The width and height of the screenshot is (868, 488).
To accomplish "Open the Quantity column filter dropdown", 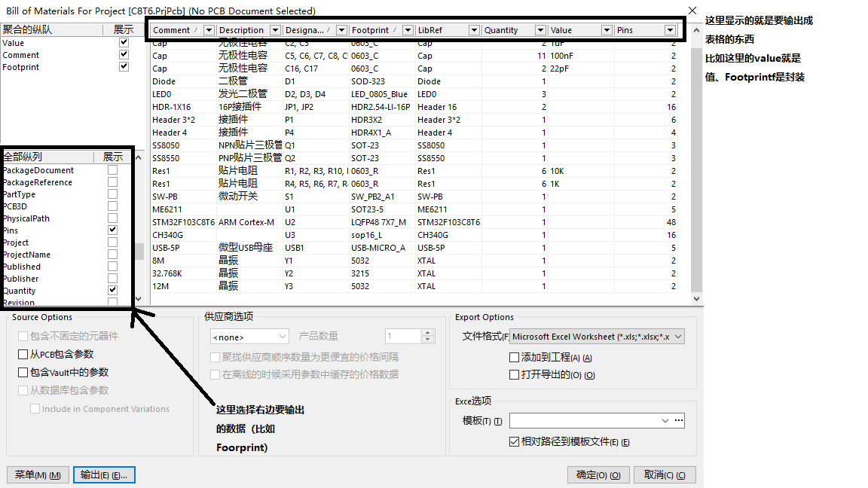I will click(541, 30).
